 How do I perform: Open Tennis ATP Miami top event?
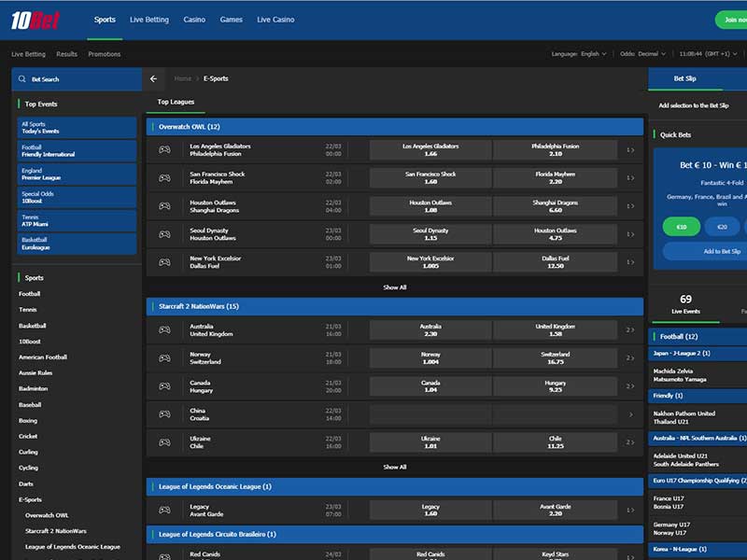click(x=78, y=220)
